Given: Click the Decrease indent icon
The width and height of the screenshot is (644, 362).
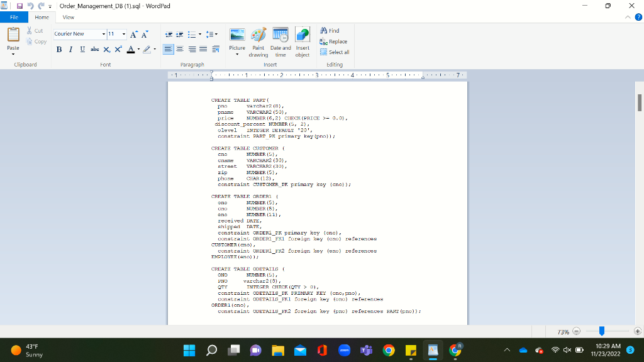Looking at the screenshot, I should click(169, 35).
